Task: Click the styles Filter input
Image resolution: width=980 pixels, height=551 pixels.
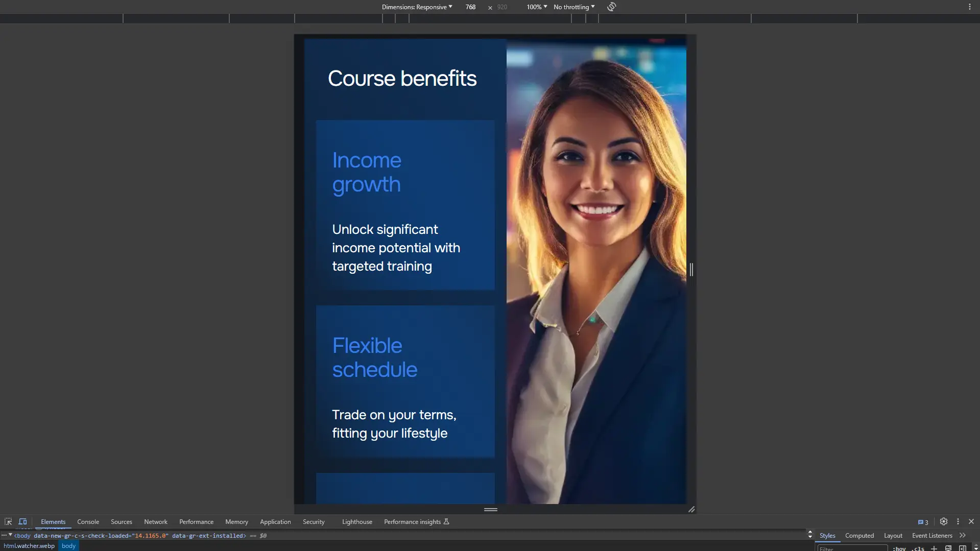Action: (x=852, y=548)
